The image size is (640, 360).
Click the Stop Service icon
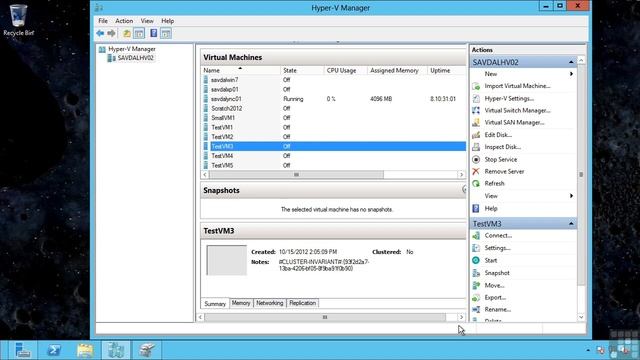point(476,160)
